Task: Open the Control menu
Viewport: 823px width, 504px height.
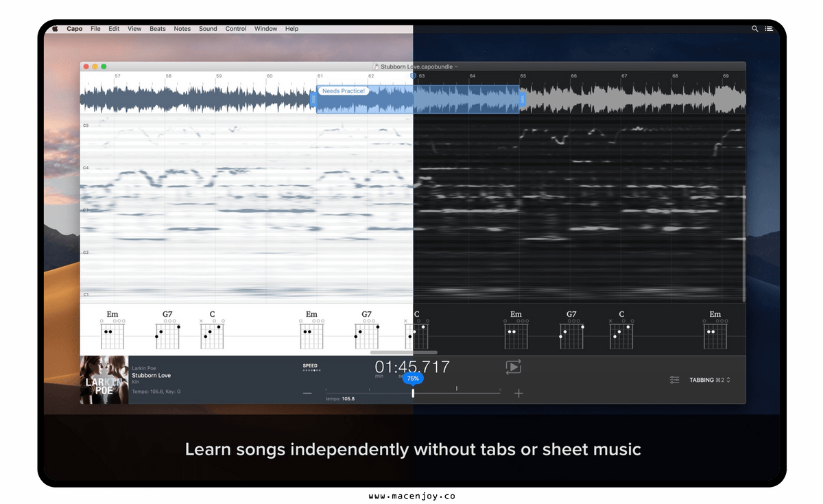Action: click(x=236, y=29)
